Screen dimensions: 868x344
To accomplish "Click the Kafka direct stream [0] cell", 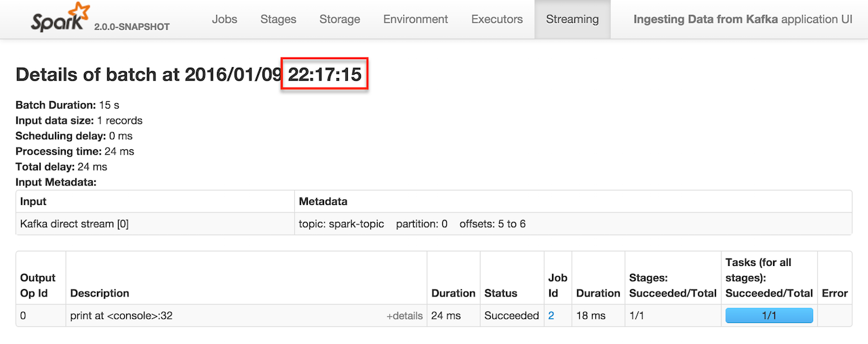I will point(75,224).
